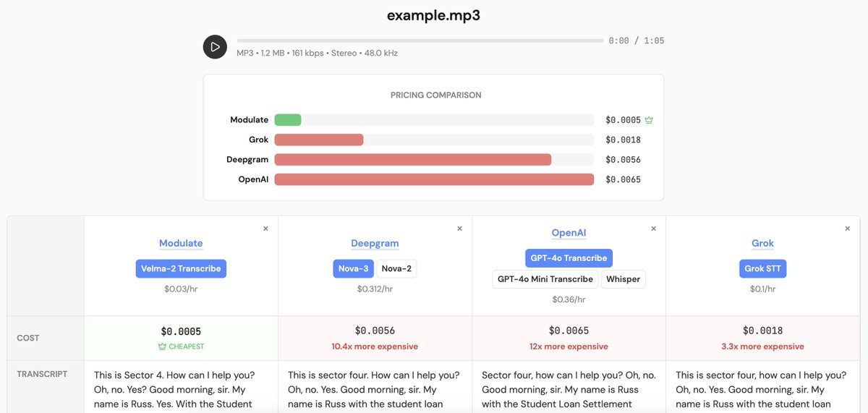Click the Deepgram transcript text
Screen dimensions: 868x413
374,390
